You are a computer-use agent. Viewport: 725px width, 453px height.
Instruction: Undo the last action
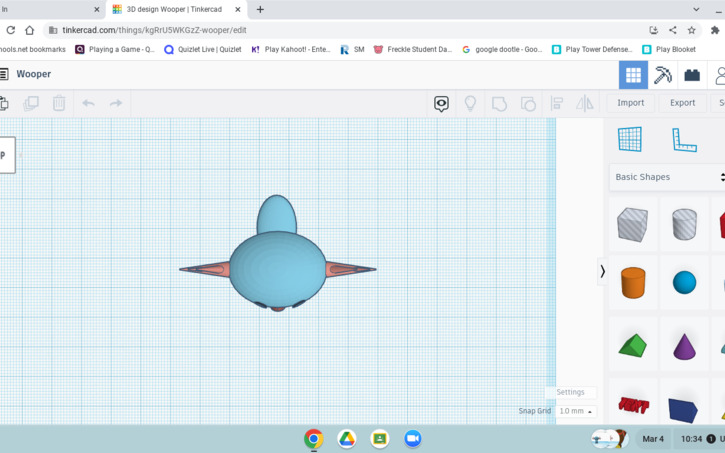(x=88, y=103)
